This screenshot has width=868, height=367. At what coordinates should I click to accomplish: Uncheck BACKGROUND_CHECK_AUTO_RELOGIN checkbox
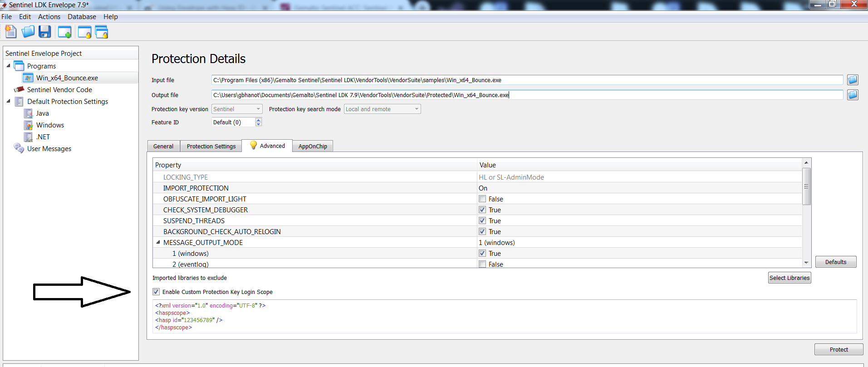pos(482,231)
